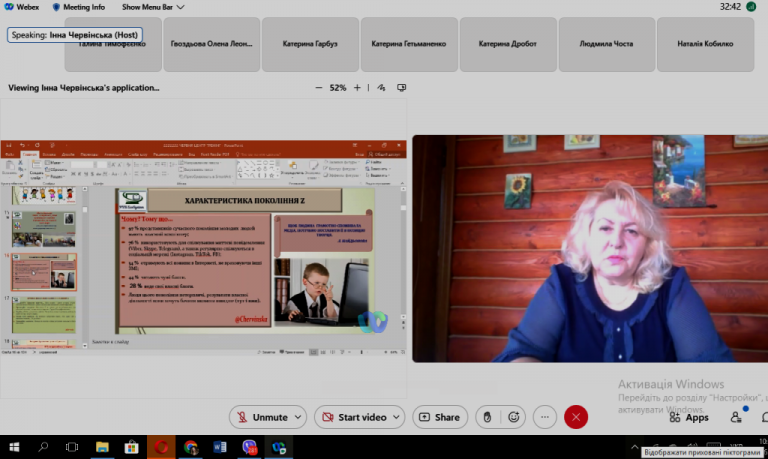Open the more options ellipsis button

[545, 417]
